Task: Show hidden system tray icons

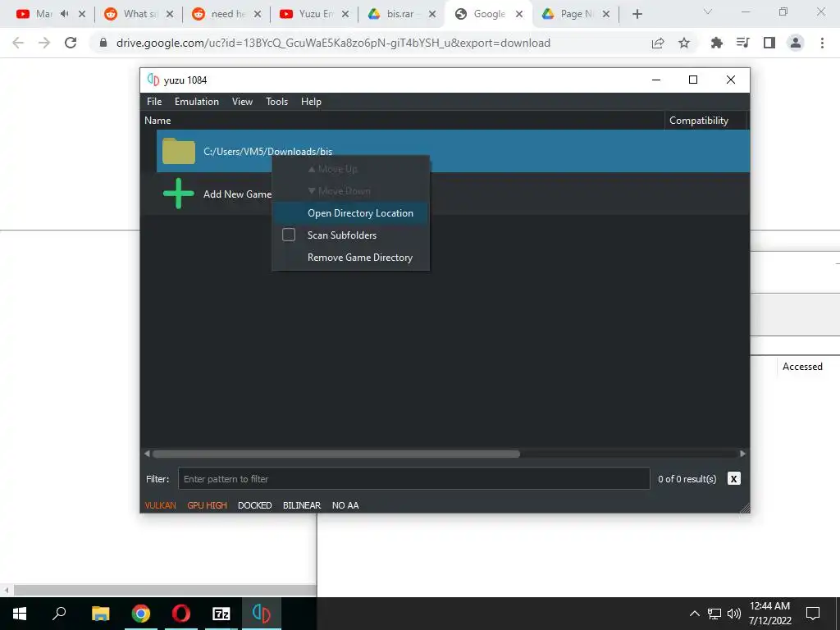Action: [x=694, y=614]
